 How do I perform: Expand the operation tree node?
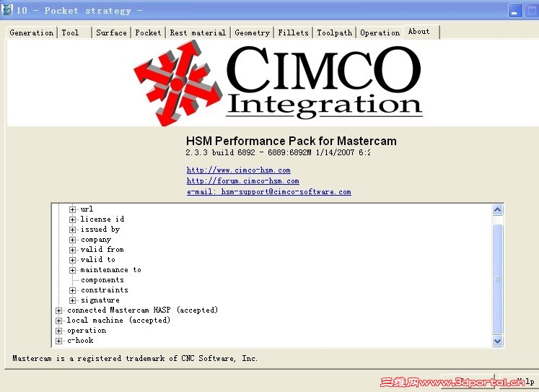pyautogui.click(x=58, y=331)
